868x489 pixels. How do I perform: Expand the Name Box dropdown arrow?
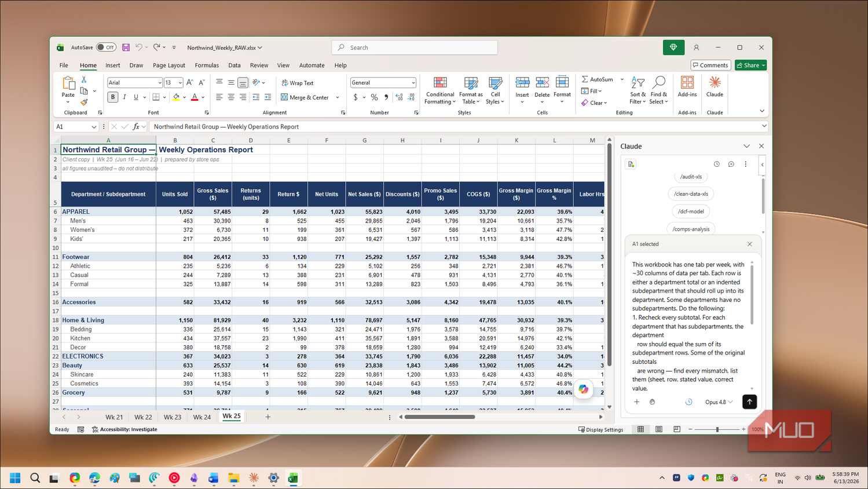pyautogui.click(x=94, y=126)
